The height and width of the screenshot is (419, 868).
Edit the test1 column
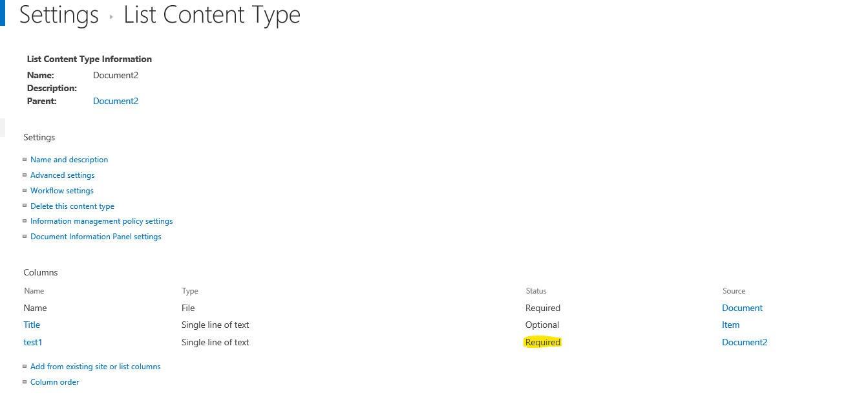click(x=32, y=341)
